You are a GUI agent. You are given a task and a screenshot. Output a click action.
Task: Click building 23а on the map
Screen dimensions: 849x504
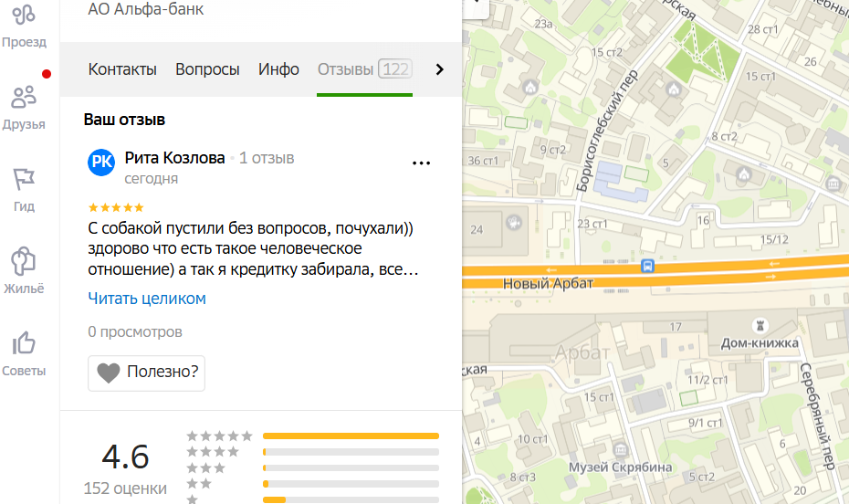[543, 24]
